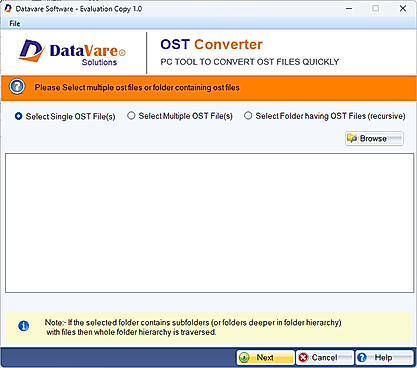Minimize the Datavare Software window
417x368 pixels.
(349, 9)
